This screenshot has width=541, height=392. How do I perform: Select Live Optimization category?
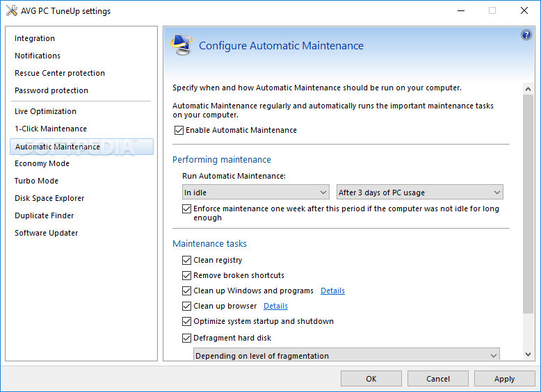pos(45,111)
